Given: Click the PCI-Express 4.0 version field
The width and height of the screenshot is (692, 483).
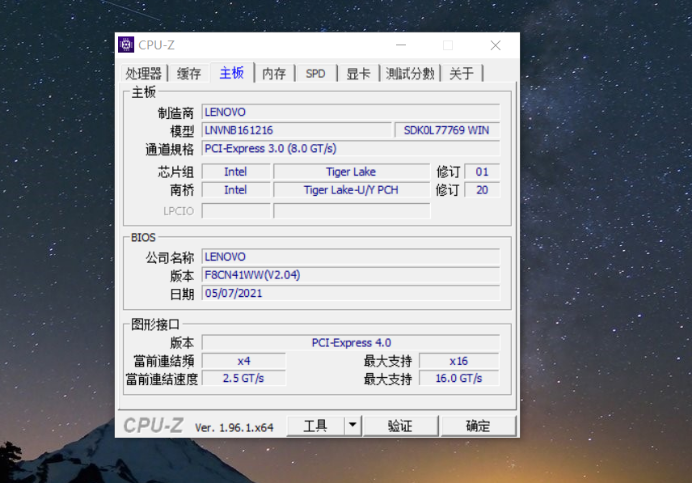Looking at the screenshot, I should [351, 343].
